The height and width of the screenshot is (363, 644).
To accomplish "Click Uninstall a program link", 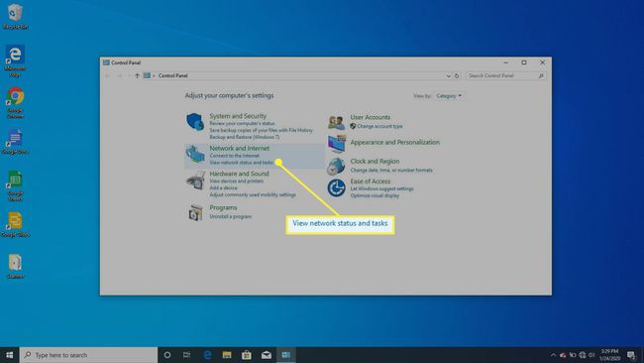I will click(x=231, y=216).
